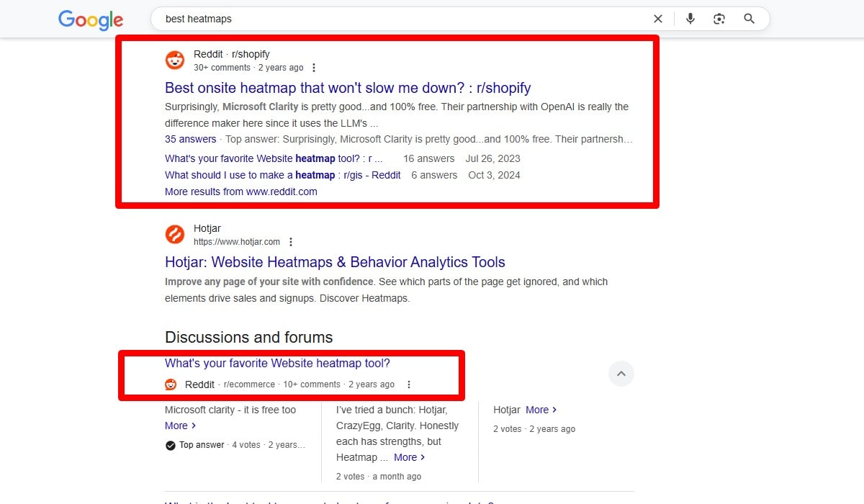Viewport: 864px width, 504px height.
Task: Activate voice search with the microphone icon
Action: tap(690, 19)
